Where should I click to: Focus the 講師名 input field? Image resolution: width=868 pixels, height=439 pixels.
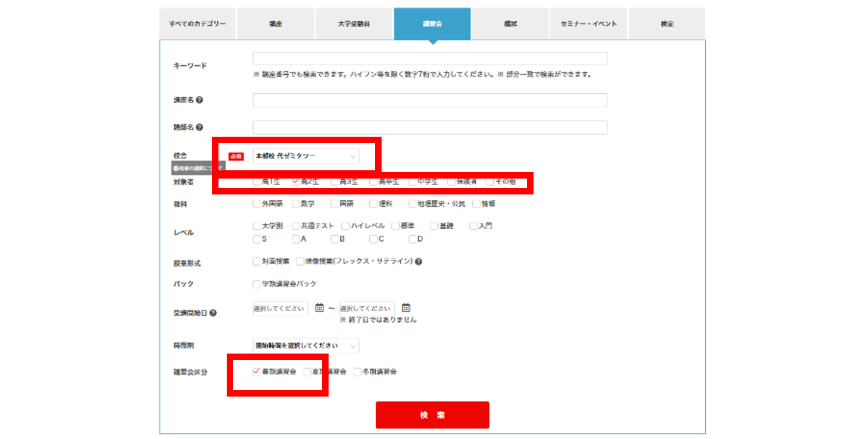click(x=430, y=127)
